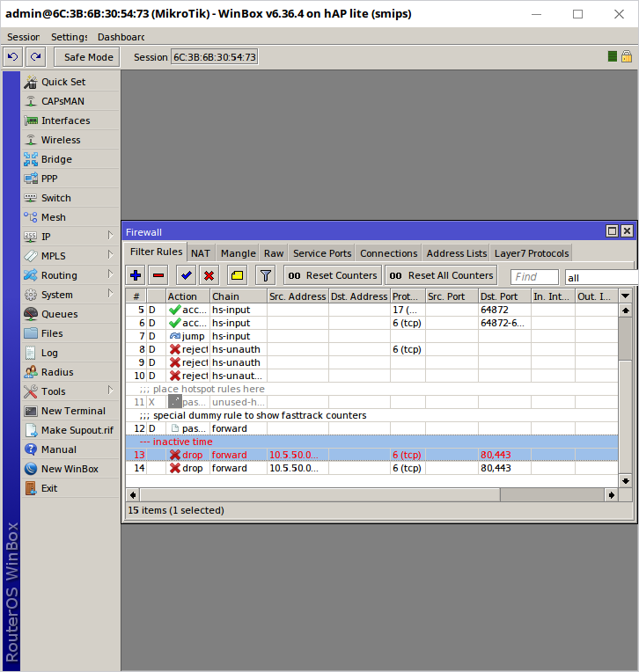The width and height of the screenshot is (639, 672).
Task: Open the Quick Set sidebar item
Action: coord(70,82)
